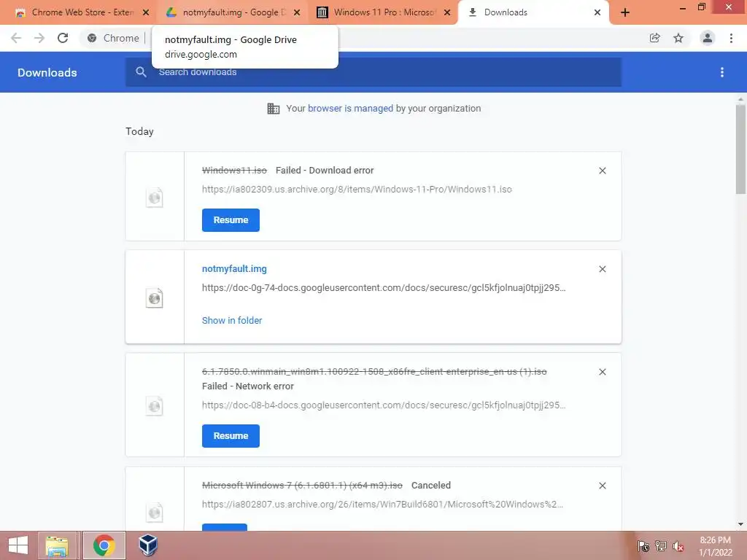Remove the client-enterprise_en-us (1).iso entry
The height and width of the screenshot is (560, 747).
pyautogui.click(x=602, y=372)
